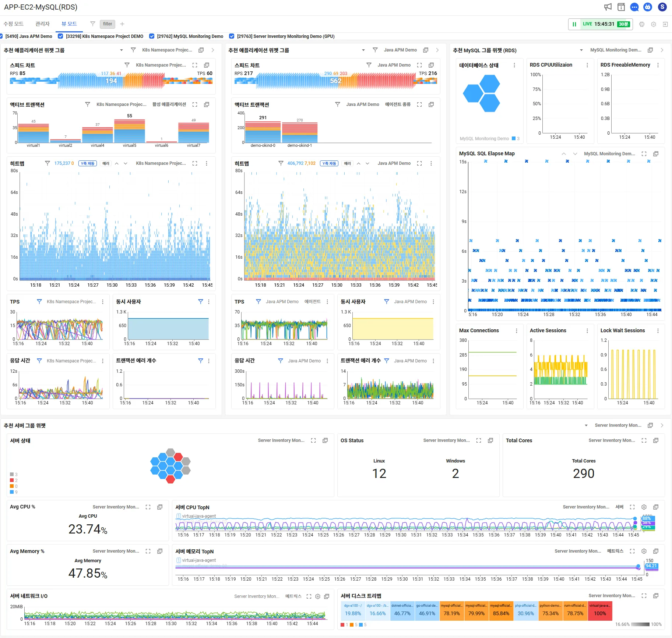The width and height of the screenshot is (672, 638).
Task: Click up chevron on K8s heatmap
Action: [x=117, y=163]
